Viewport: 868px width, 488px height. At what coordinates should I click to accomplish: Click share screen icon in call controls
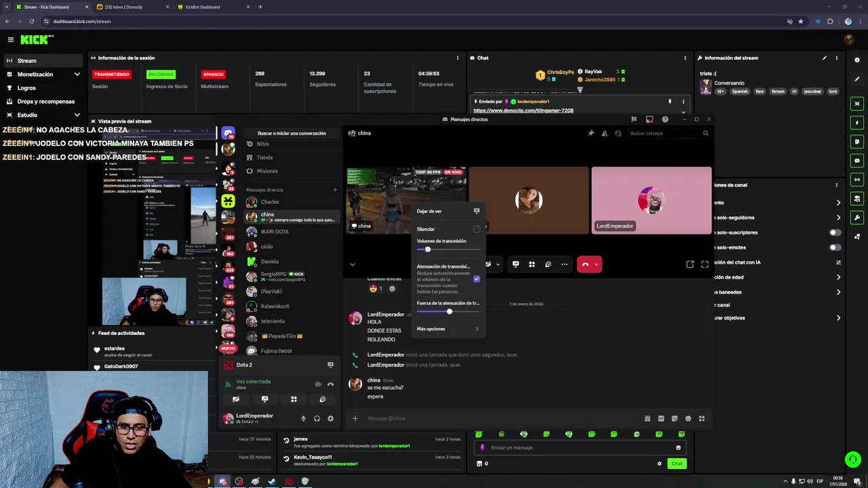pos(515,264)
